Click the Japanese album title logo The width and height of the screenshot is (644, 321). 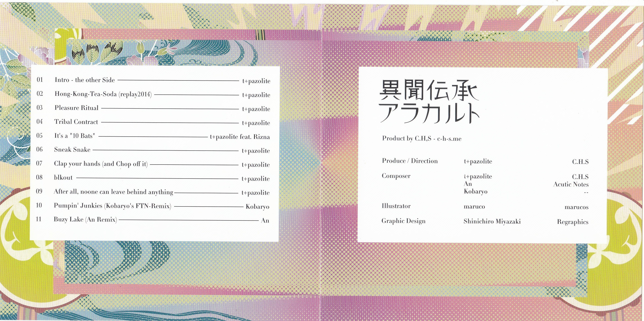(x=429, y=102)
